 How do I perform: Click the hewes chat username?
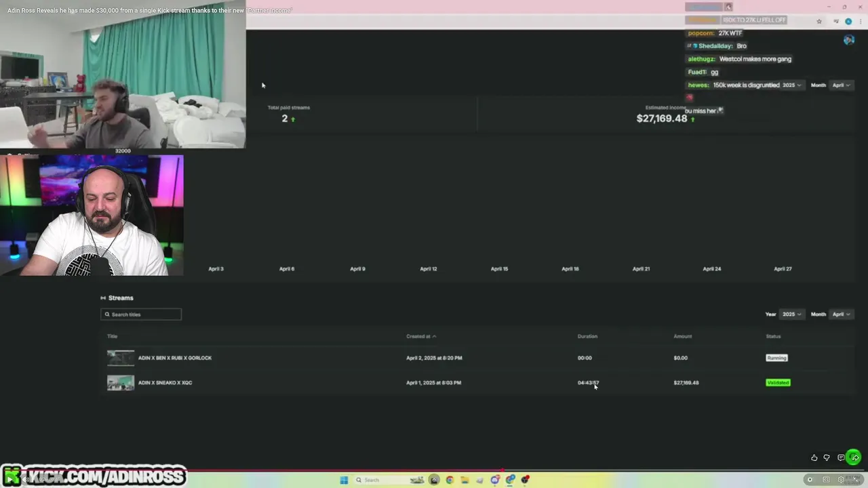point(698,85)
